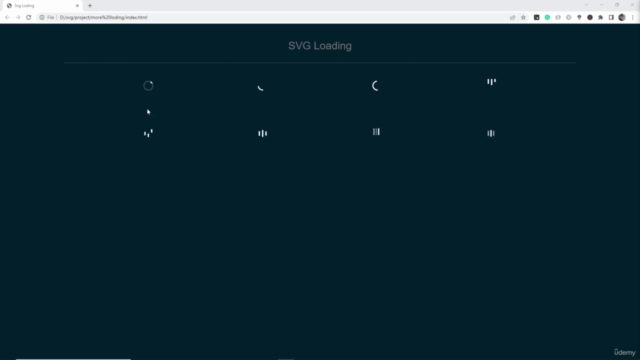Click the circular ring loading spinner
640x360 pixels.
(x=148, y=85)
